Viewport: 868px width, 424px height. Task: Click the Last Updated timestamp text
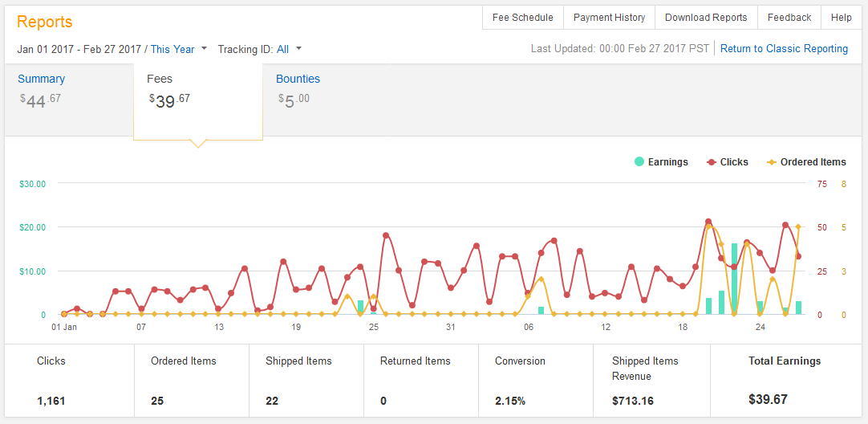pyautogui.click(x=620, y=49)
